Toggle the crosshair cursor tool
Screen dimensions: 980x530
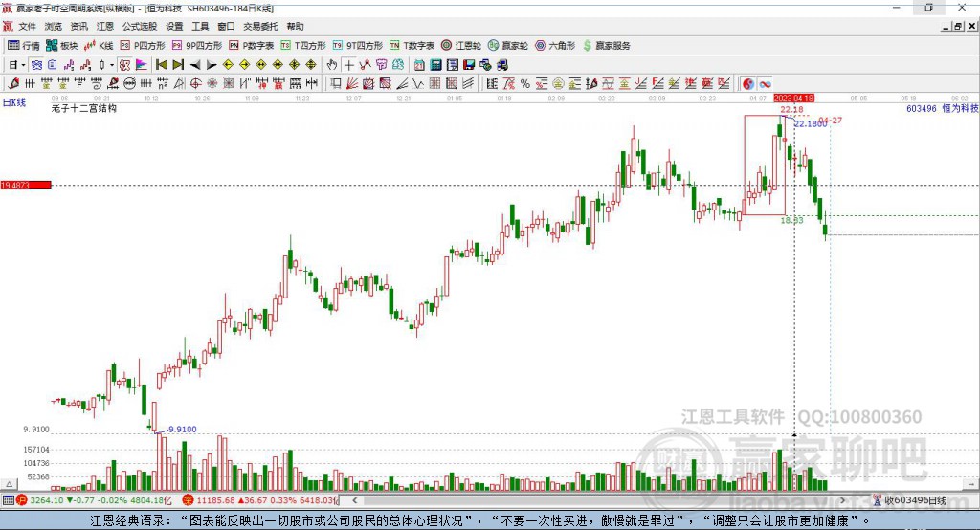click(x=348, y=65)
